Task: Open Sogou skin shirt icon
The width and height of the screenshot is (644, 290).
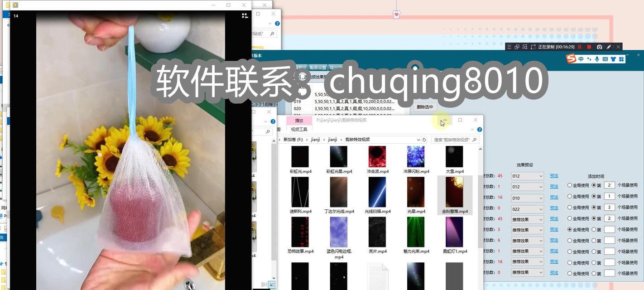Action: (613, 59)
